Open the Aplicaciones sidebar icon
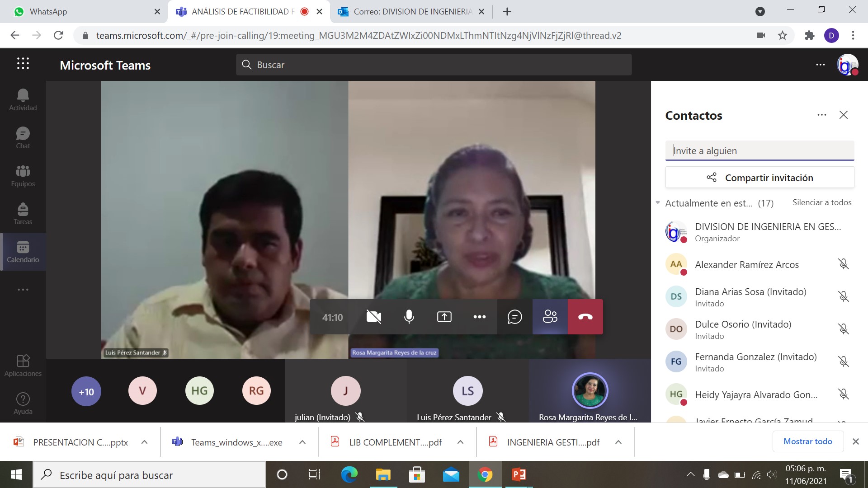The image size is (868, 488). pyautogui.click(x=23, y=366)
